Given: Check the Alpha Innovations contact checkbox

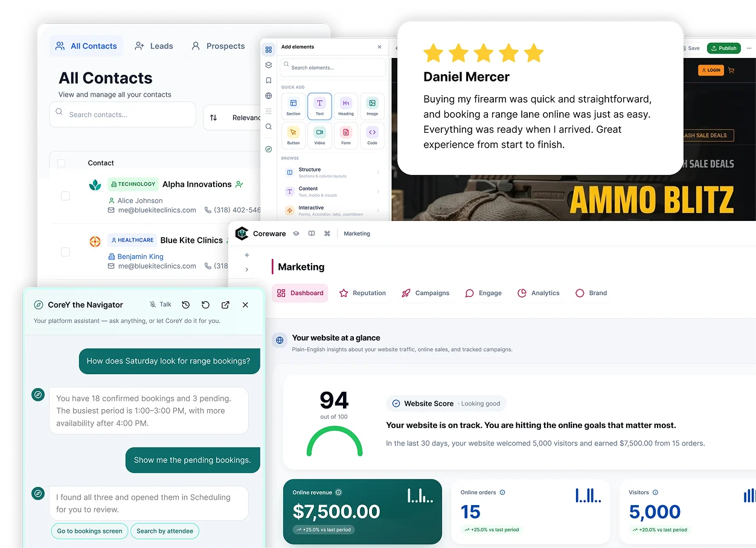Looking at the screenshot, I should coord(65,196).
